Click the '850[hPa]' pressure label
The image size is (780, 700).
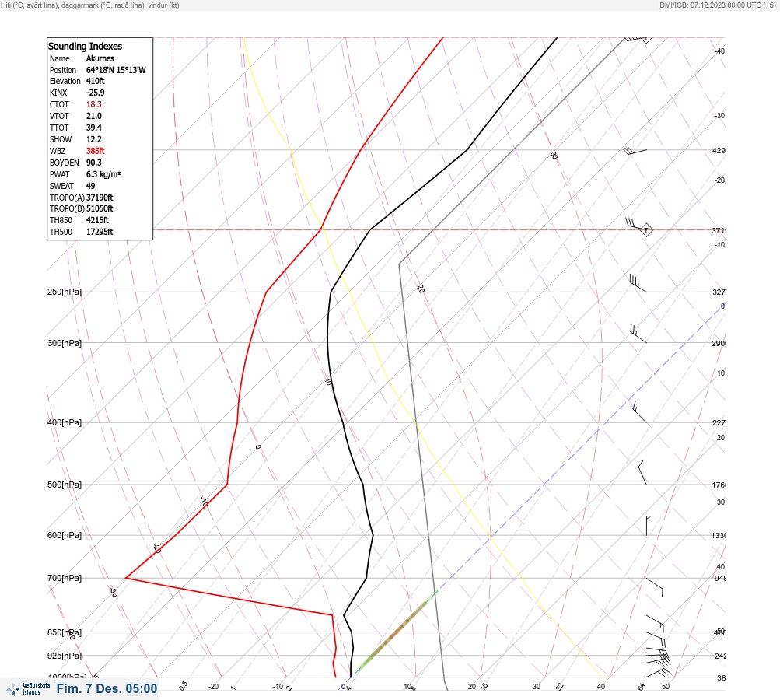pos(65,633)
